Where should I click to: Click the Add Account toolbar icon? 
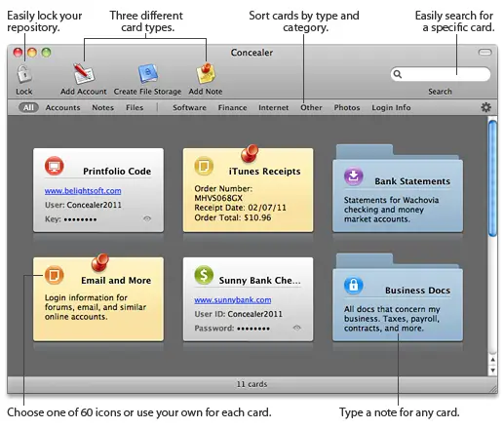[x=84, y=74]
